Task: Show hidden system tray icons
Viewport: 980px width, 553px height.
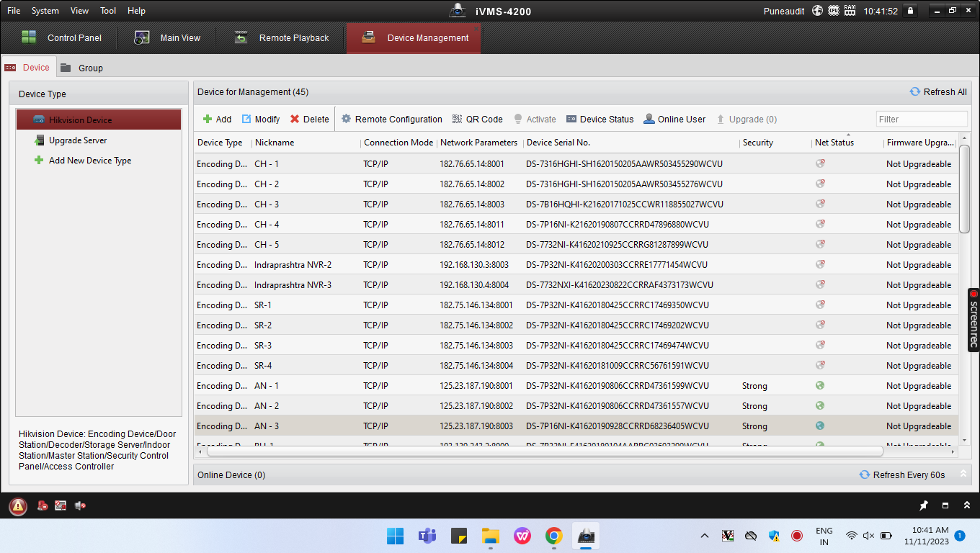Action: [705, 536]
